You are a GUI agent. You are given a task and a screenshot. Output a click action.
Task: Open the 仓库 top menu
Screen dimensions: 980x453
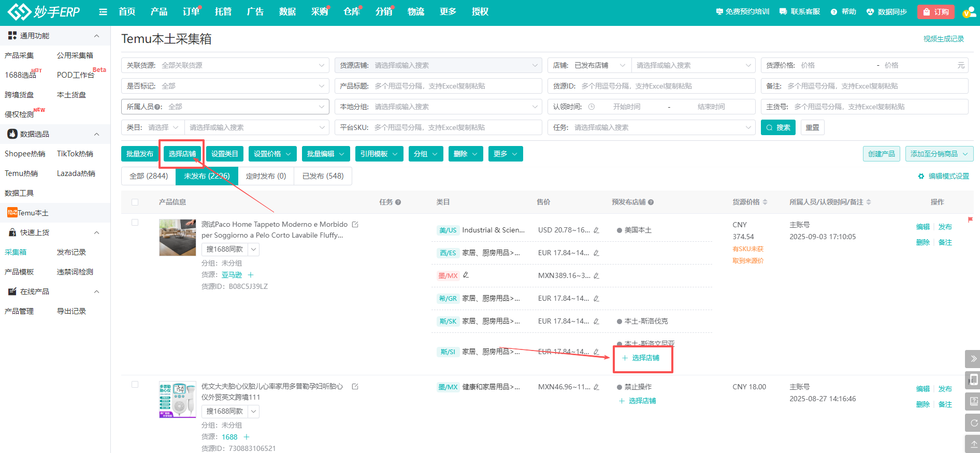(x=352, y=11)
